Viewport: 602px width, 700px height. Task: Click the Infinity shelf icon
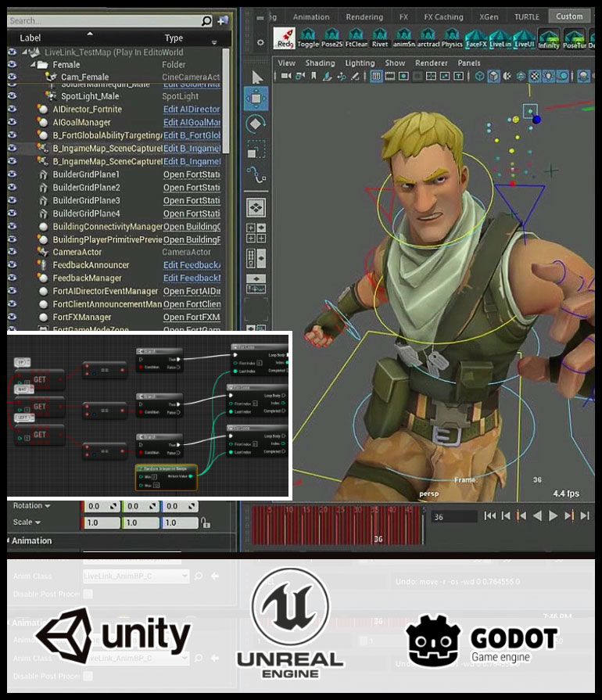pyautogui.click(x=549, y=38)
